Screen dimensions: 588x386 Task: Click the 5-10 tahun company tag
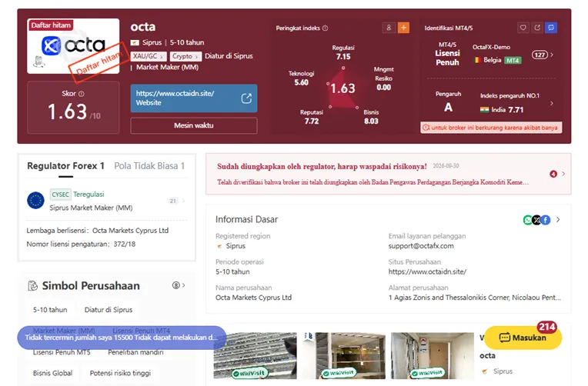50,310
